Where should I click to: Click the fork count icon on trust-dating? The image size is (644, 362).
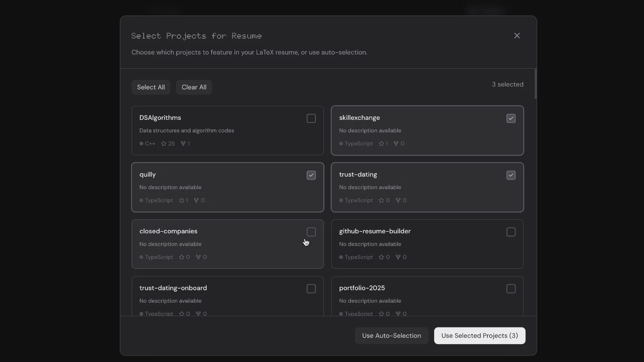pos(399,200)
